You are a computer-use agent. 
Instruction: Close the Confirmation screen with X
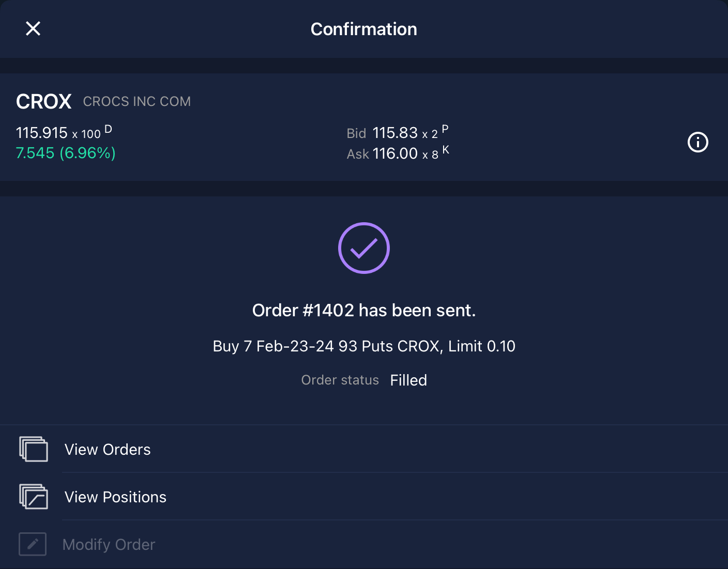click(33, 29)
